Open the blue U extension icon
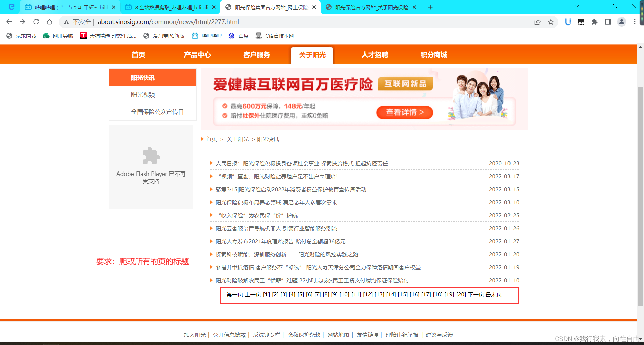The height and width of the screenshot is (345, 644). click(x=568, y=22)
